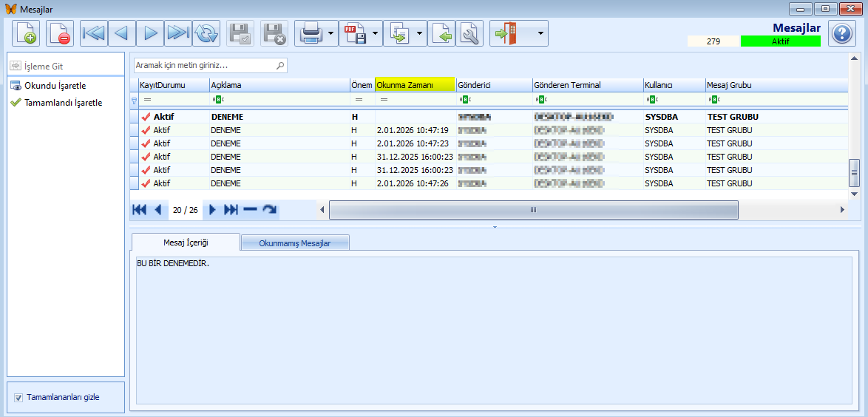Click the grid's horizontal scrollbar thumb
Screen dimensions: 868x417
tap(533, 210)
